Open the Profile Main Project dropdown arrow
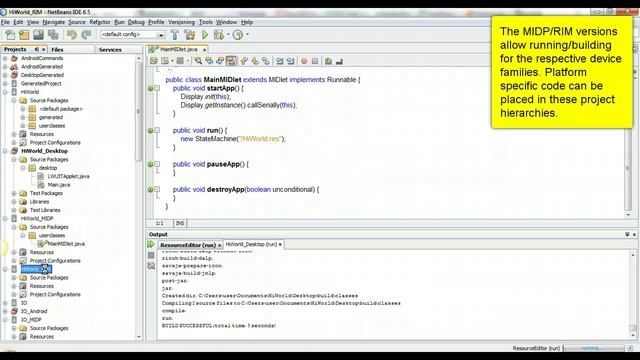Screen dimensions: 640x360 coord(247,35)
